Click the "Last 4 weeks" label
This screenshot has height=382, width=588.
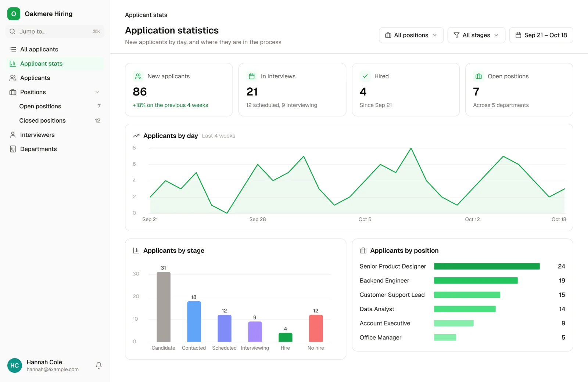219,136
